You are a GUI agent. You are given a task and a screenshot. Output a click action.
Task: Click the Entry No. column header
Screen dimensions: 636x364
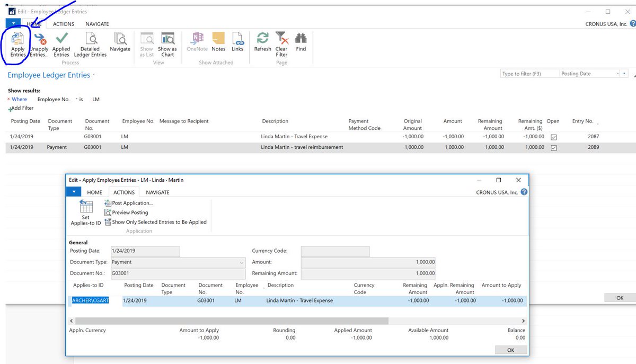(x=584, y=121)
